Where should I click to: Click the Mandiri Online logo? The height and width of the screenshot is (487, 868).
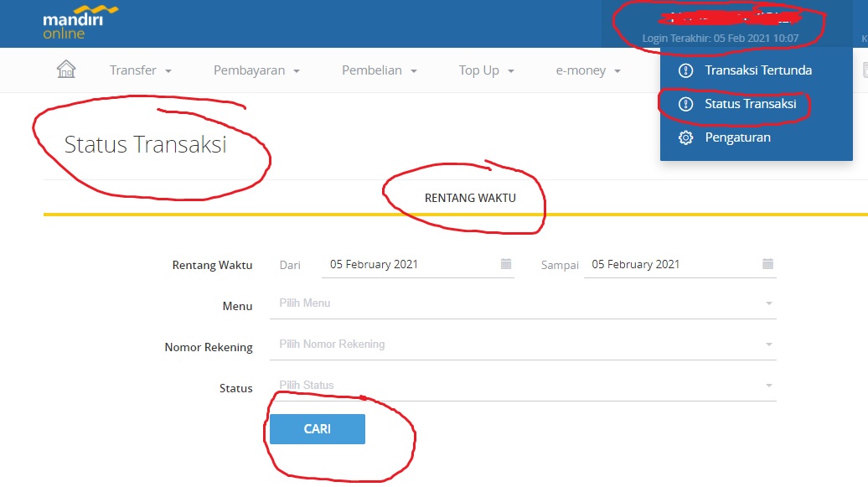[80, 23]
